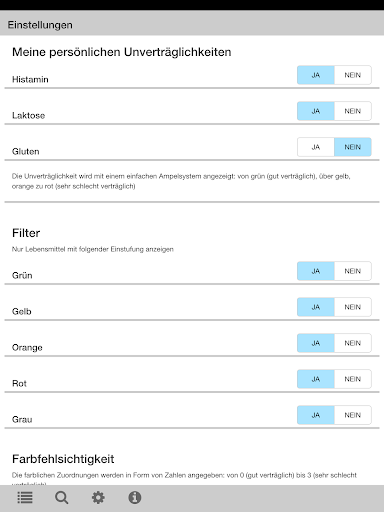Screen dimensions: 384x512
Task: Open the food list icon in bottom bar
Action: (25, 498)
